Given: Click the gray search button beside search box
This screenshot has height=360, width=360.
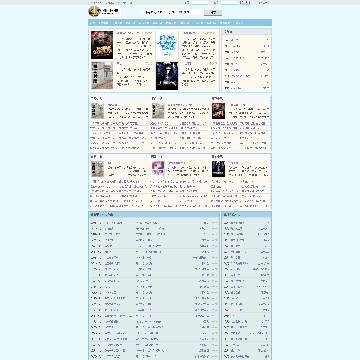Looking at the screenshot, I should tap(213, 13).
